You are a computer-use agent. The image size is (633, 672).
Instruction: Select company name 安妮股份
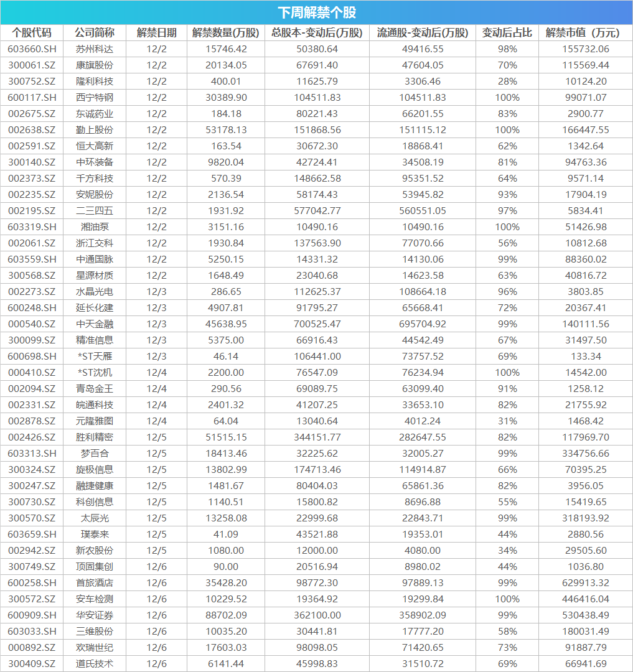pyautogui.click(x=95, y=195)
